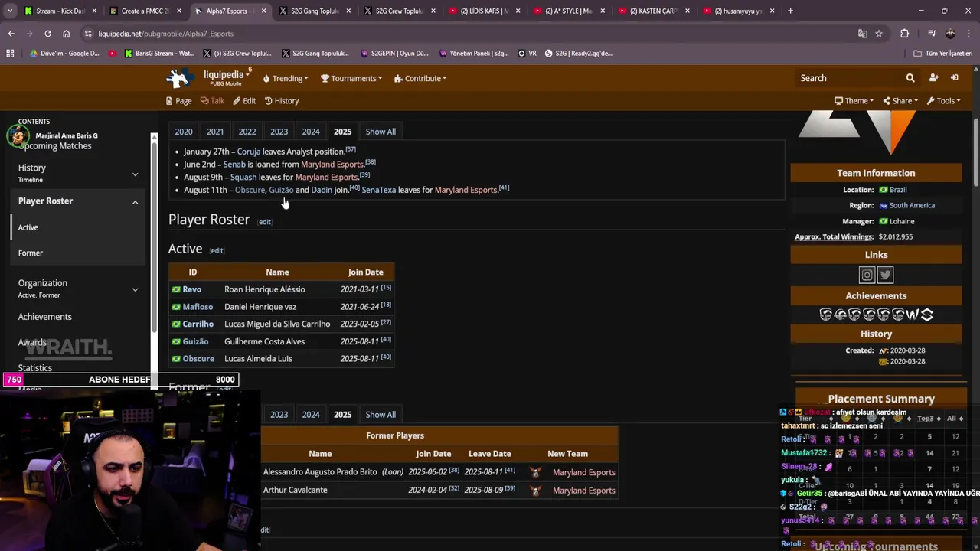
Task: Click in the Search input field
Action: point(850,78)
